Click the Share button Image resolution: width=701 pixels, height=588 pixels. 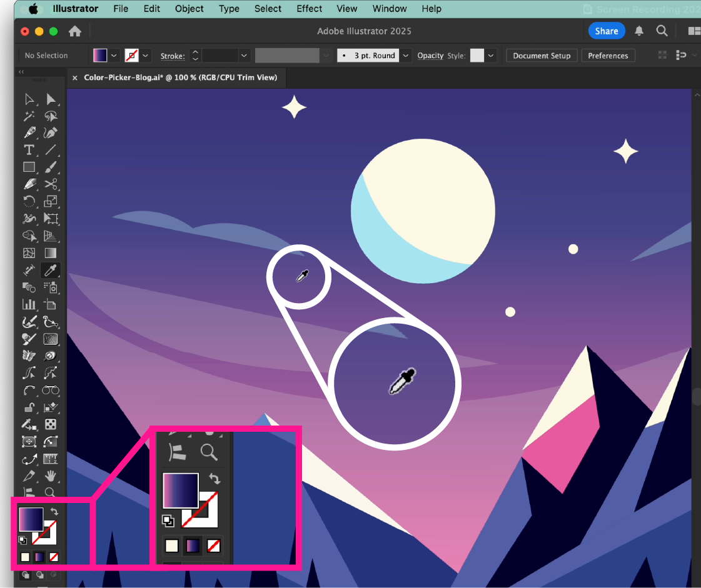(606, 31)
